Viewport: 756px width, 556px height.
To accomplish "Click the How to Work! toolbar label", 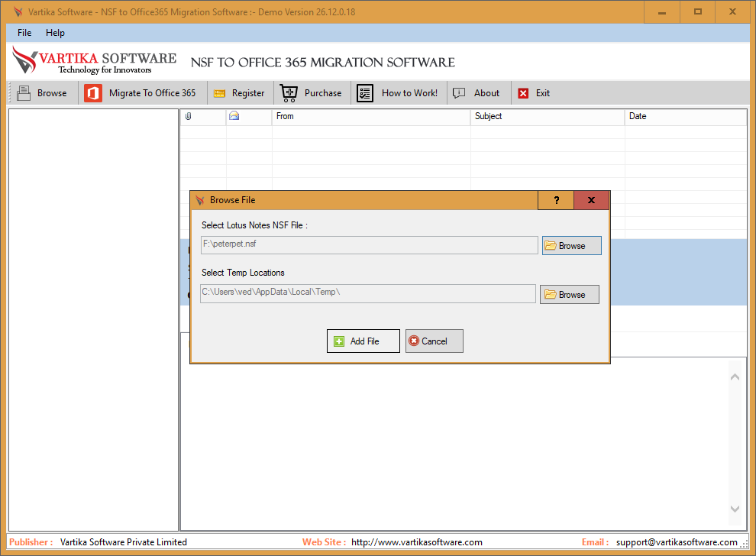I will (x=410, y=93).
